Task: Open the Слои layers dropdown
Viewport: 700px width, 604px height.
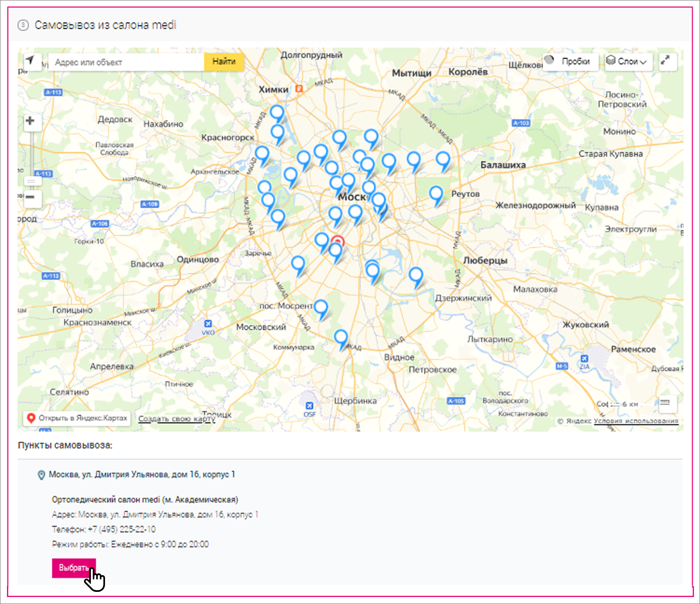Action: pos(628,62)
